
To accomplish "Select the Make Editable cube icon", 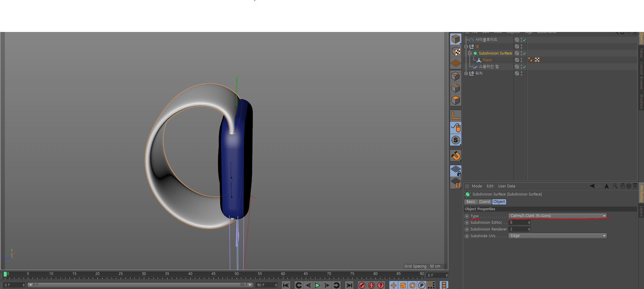I will pyautogui.click(x=456, y=39).
